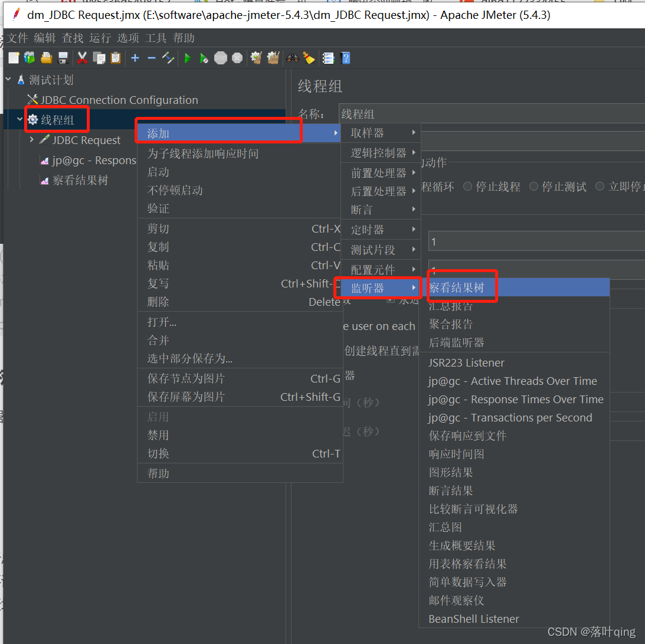This screenshot has height=644, width=645.
Task: Open the 编辑 menu
Action: pyautogui.click(x=45, y=38)
